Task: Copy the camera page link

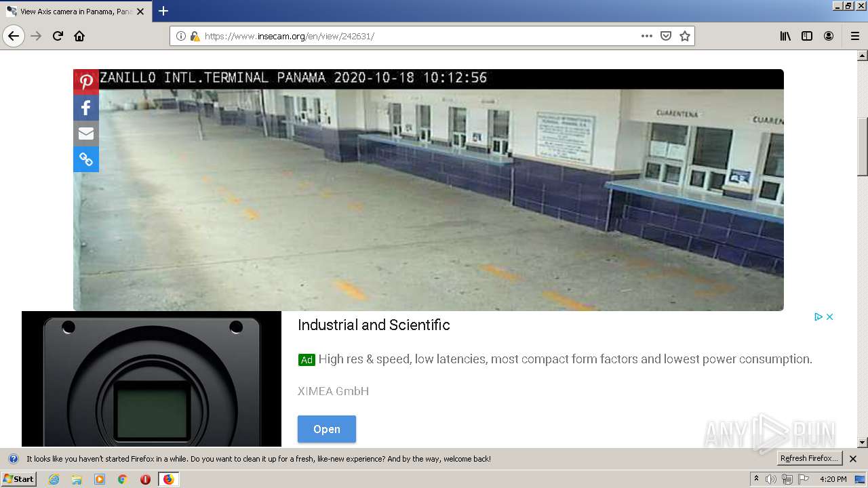Action: (86, 159)
